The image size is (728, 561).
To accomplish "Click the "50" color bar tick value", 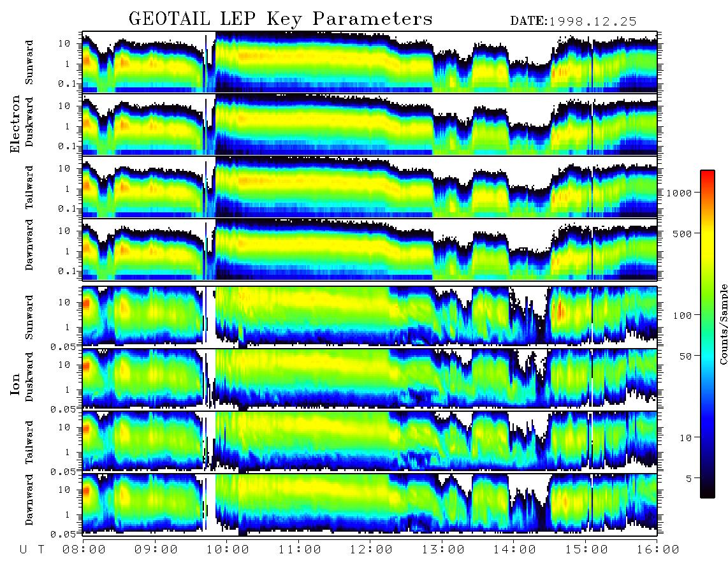I will coord(685,356).
